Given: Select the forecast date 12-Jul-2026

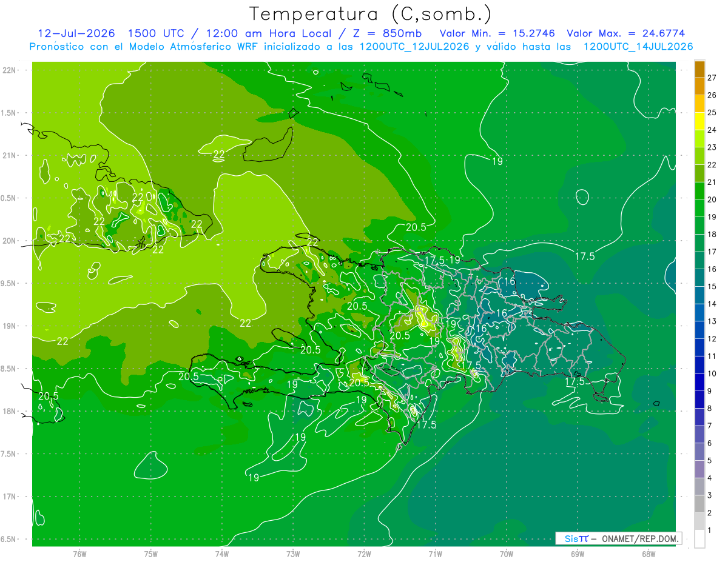Looking at the screenshot, I should click(76, 33).
